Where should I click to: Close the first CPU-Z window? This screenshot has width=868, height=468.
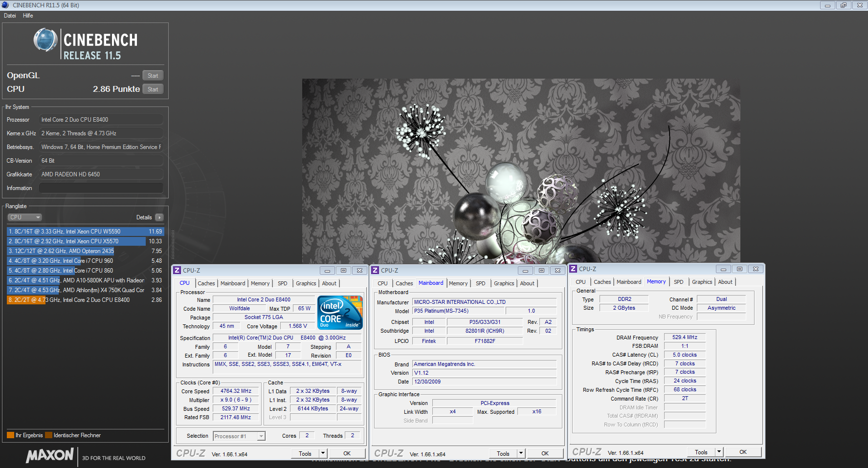(x=359, y=271)
